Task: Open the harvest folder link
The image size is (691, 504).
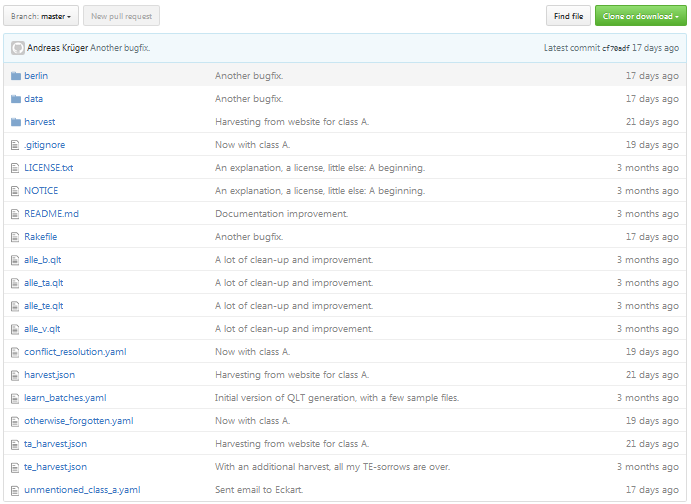Action: [40, 122]
